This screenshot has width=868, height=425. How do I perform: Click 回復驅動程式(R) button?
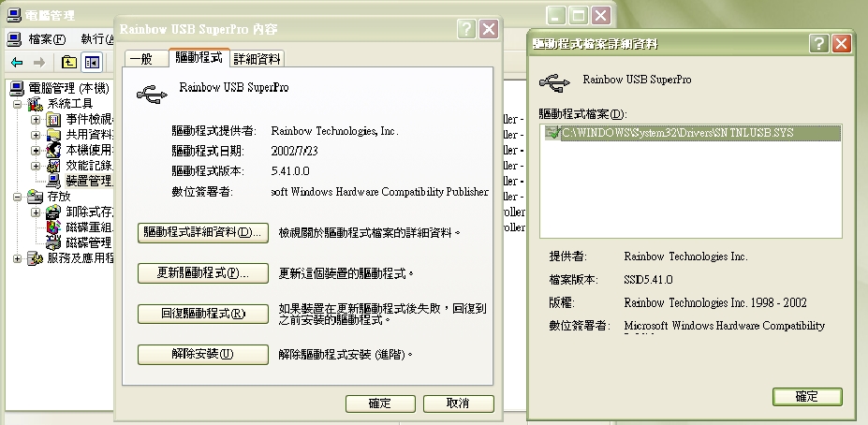tap(203, 314)
